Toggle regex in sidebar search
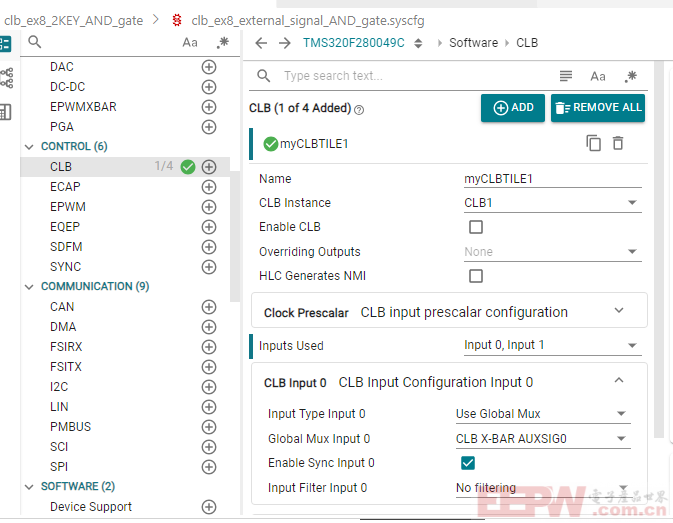Image resolution: width=673 pixels, height=523 pixels. pos(222,42)
